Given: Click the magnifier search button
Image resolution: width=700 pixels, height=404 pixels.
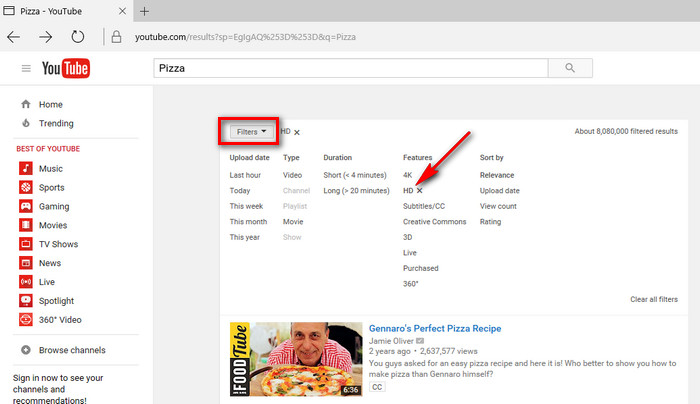Looking at the screenshot, I should point(570,68).
